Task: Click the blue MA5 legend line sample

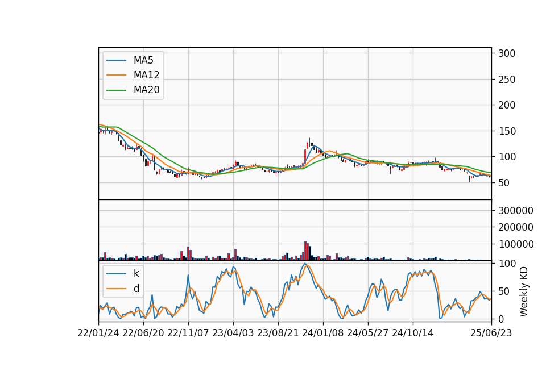Action: coord(116,61)
